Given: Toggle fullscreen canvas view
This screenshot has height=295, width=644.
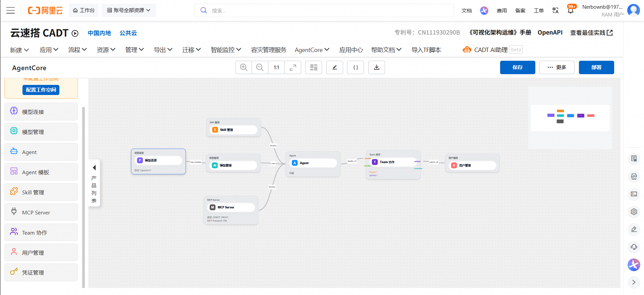Looking at the screenshot, I should [x=293, y=67].
